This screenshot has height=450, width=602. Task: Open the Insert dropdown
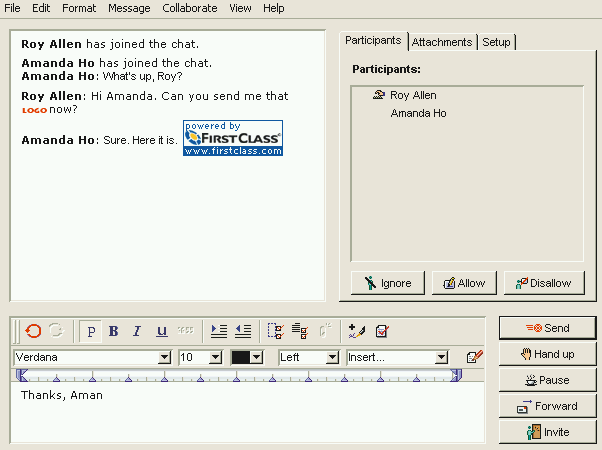pyautogui.click(x=441, y=357)
